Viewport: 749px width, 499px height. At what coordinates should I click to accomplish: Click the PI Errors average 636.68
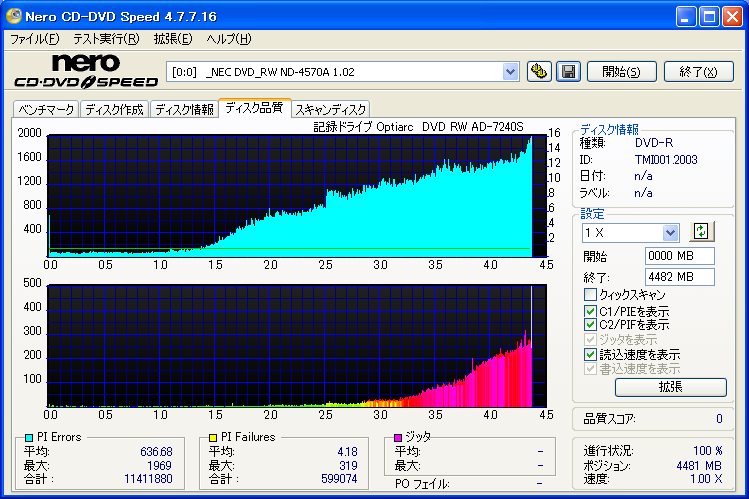[156, 451]
